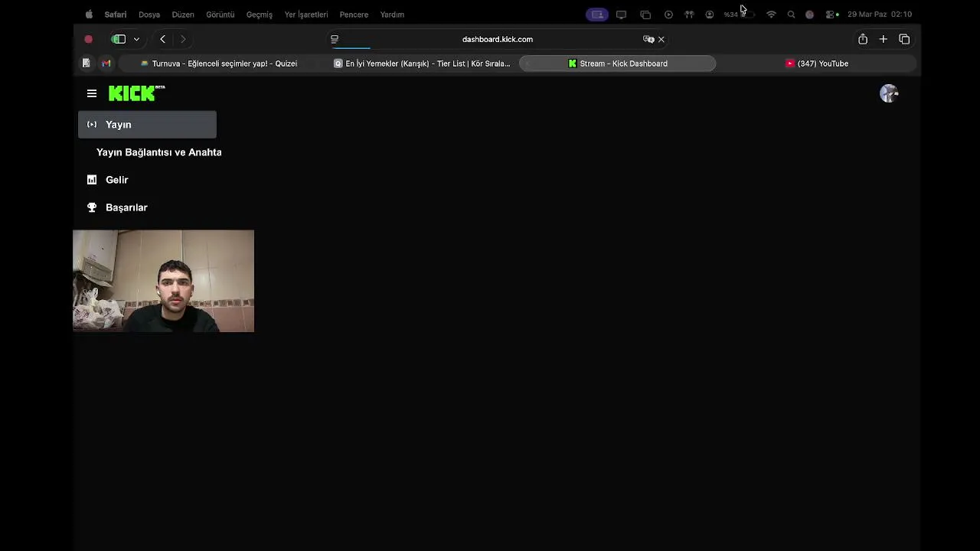Click the dashboard.kick.com address field
This screenshot has width=980, height=551.
click(x=498, y=39)
